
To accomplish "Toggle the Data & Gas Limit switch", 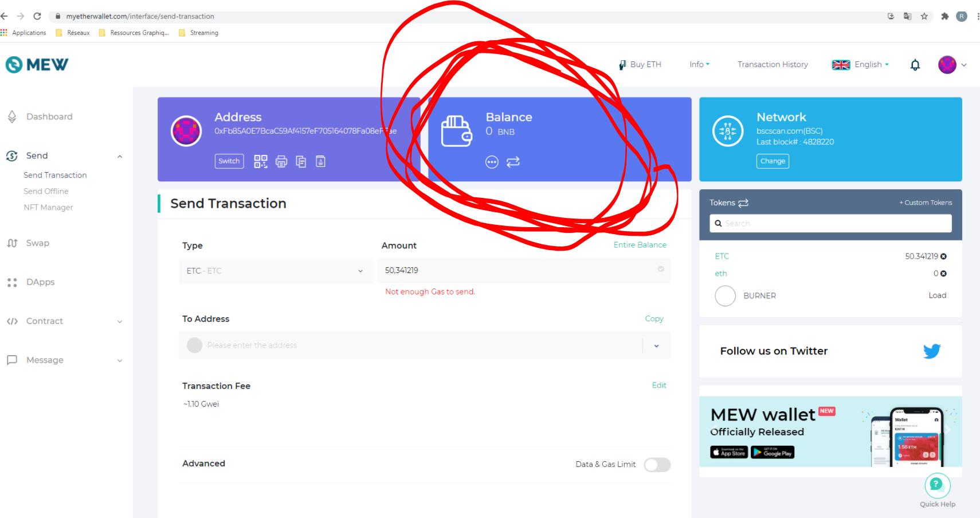I will pos(657,465).
